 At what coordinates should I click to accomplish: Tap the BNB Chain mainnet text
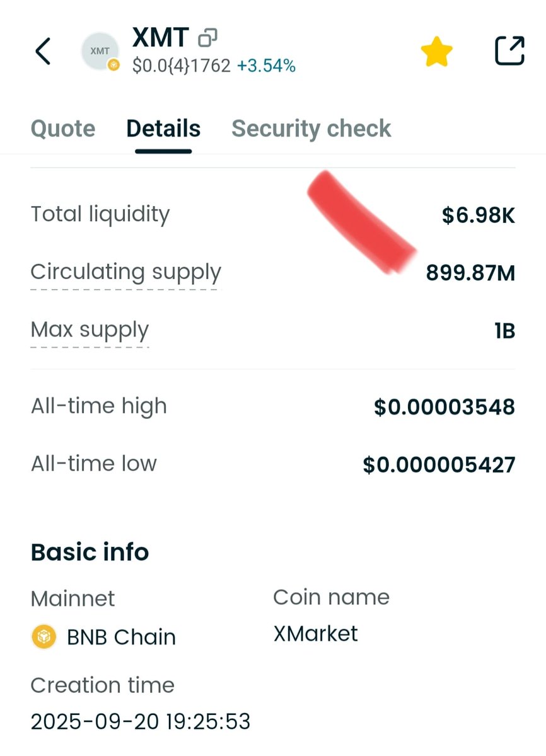tap(121, 637)
